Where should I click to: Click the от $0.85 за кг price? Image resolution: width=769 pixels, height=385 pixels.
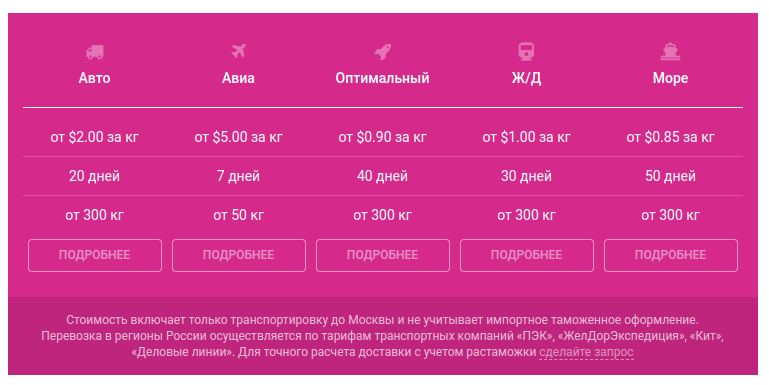(670, 137)
